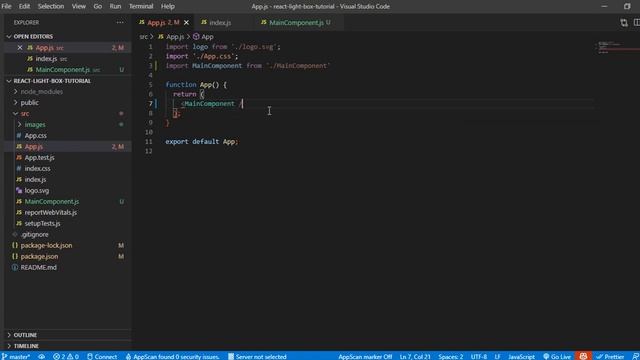Open the Help menu
The width and height of the screenshot is (640, 360).
[x=167, y=6]
